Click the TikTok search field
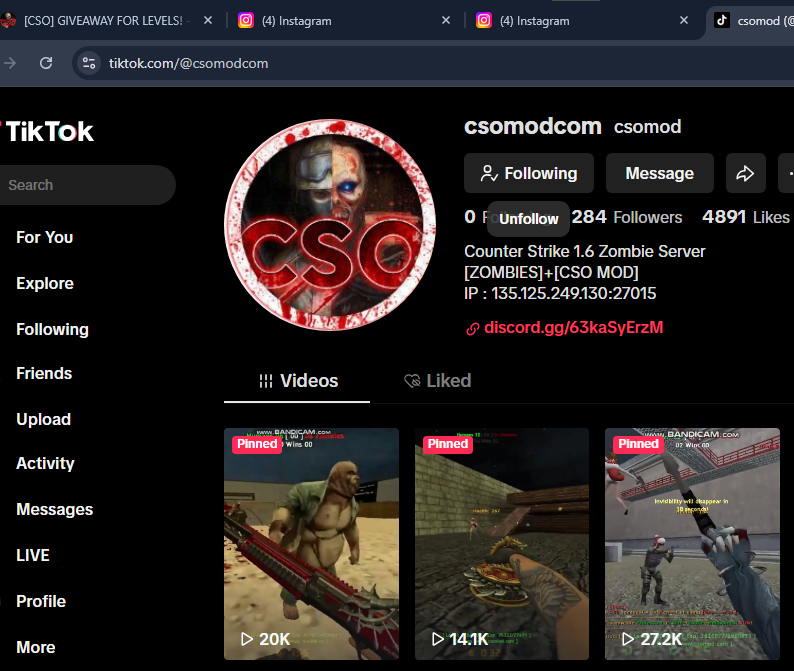The height and width of the screenshot is (671, 794). (x=85, y=185)
